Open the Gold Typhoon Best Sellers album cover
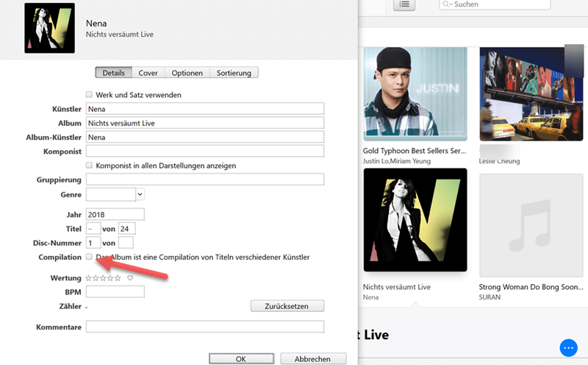Viewport: 588px width, 365px height. tap(415, 94)
